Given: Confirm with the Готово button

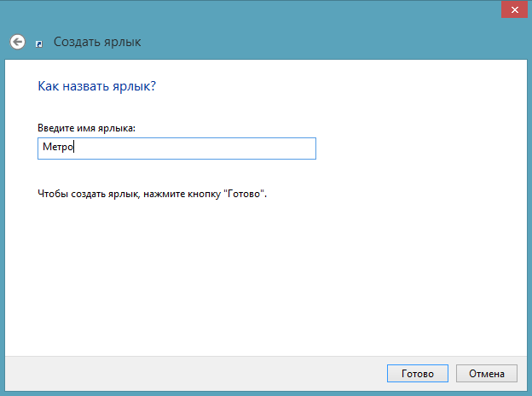Looking at the screenshot, I should pyautogui.click(x=417, y=374).
